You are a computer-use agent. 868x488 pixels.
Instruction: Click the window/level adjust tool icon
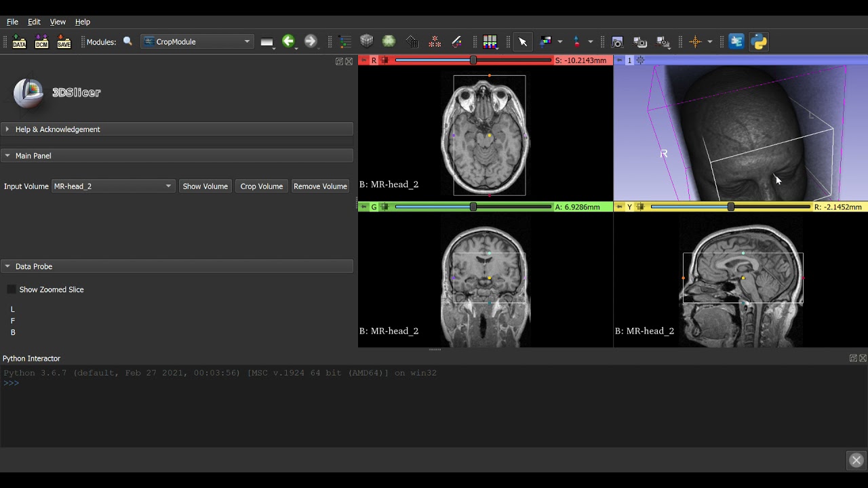click(x=545, y=41)
